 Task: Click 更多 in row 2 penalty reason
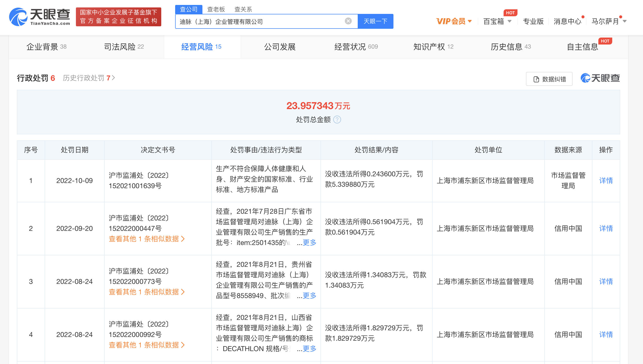click(309, 243)
